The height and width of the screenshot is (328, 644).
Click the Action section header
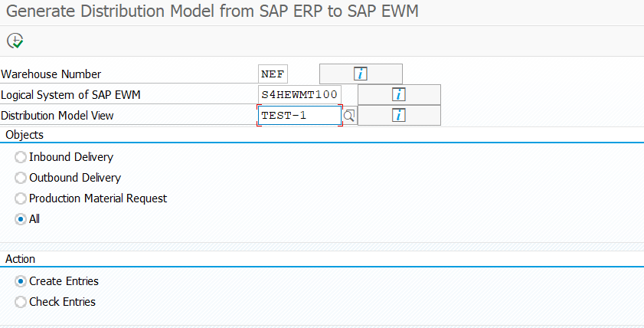[20, 259]
